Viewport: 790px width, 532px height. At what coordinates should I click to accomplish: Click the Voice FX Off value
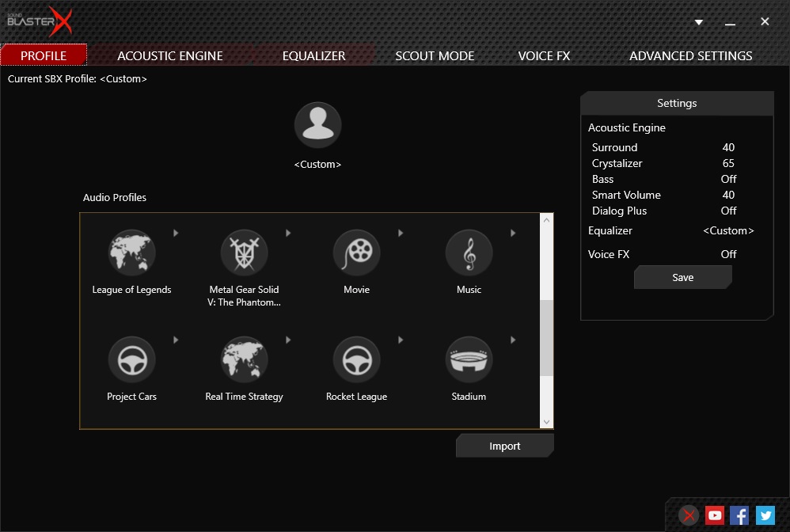click(728, 254)
